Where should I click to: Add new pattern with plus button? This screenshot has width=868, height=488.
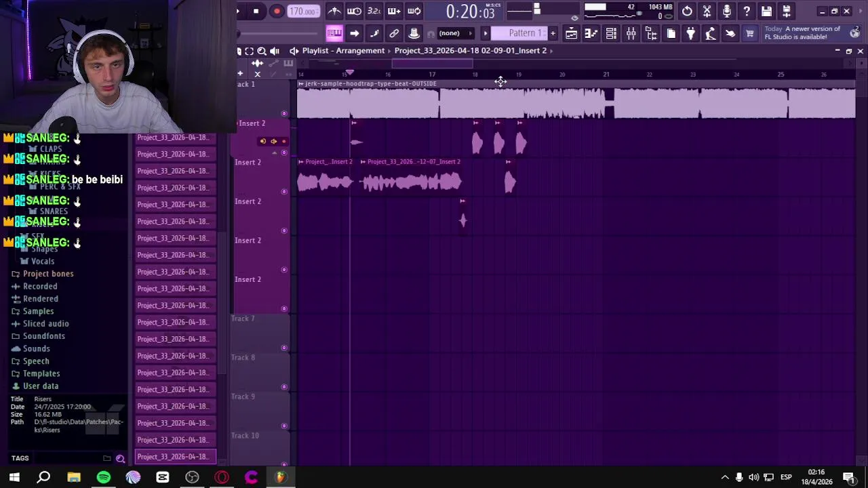[553, 33]
